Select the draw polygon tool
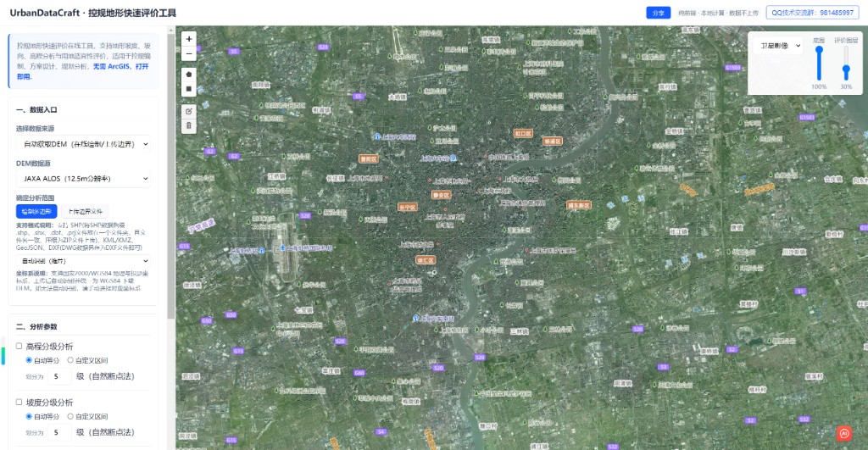 (188, 75)
